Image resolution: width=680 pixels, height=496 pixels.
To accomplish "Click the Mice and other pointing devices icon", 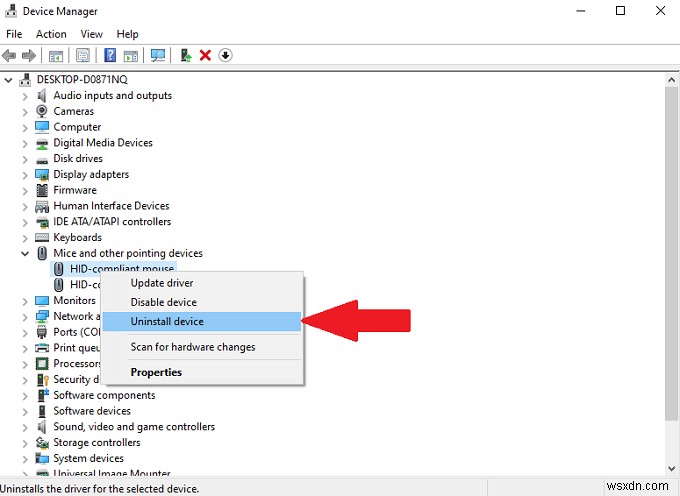I will tap(42, 253).
